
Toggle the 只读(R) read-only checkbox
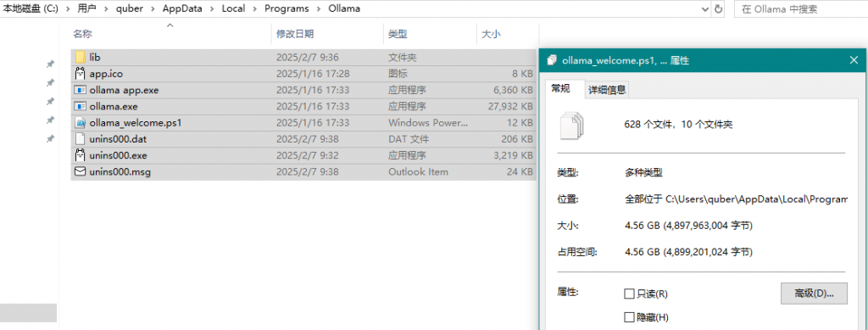click(x=629, y=294)
